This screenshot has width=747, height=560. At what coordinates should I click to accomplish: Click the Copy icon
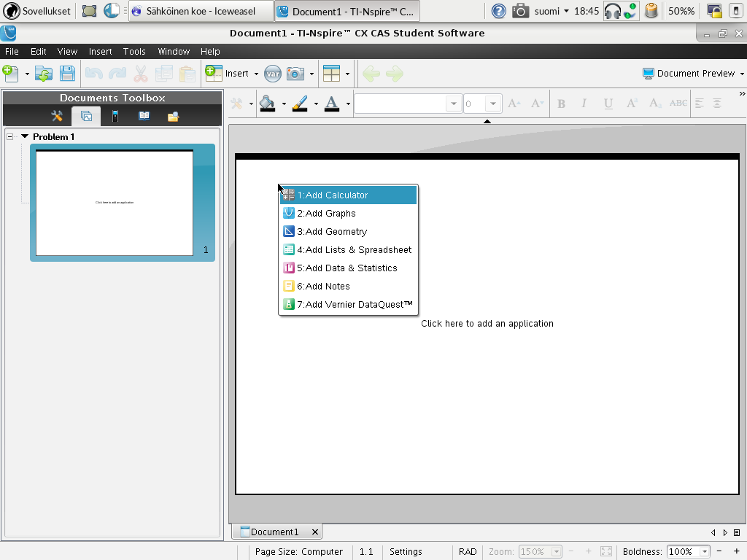pos(164,74)
